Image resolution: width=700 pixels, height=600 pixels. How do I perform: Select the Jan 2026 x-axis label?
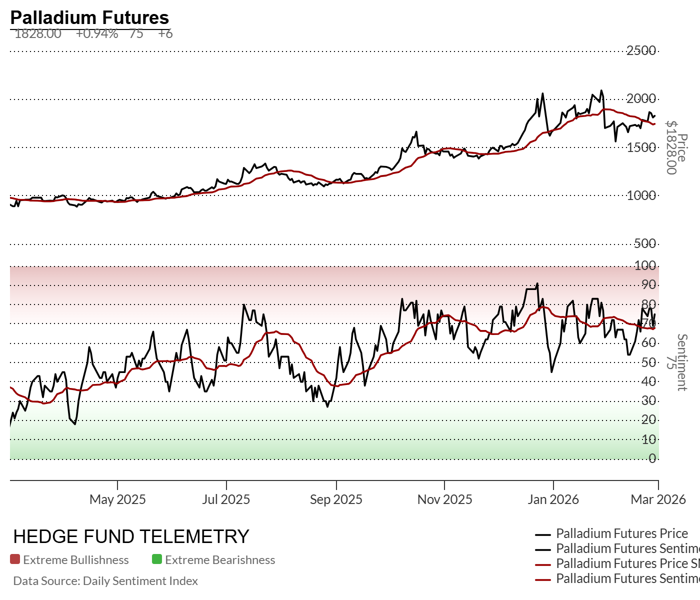[553, 499]
